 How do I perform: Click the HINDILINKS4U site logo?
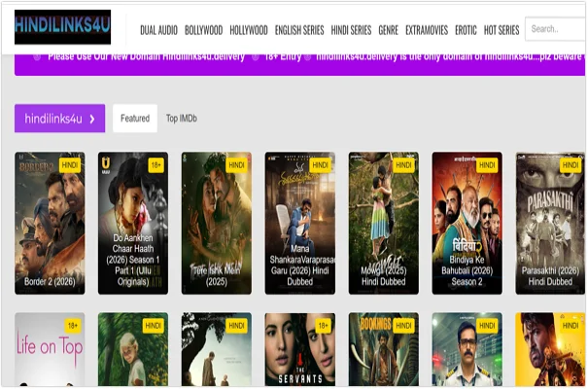pos(63,28)
